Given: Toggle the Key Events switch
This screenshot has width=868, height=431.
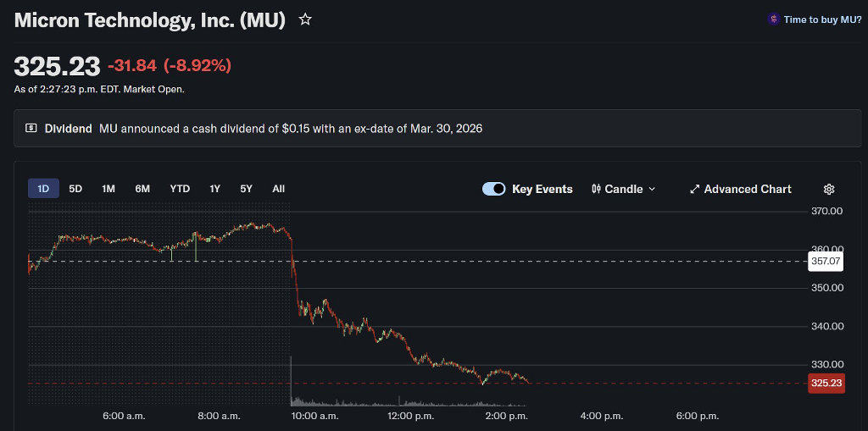Looking at the screenshot, I should point(493,189).
